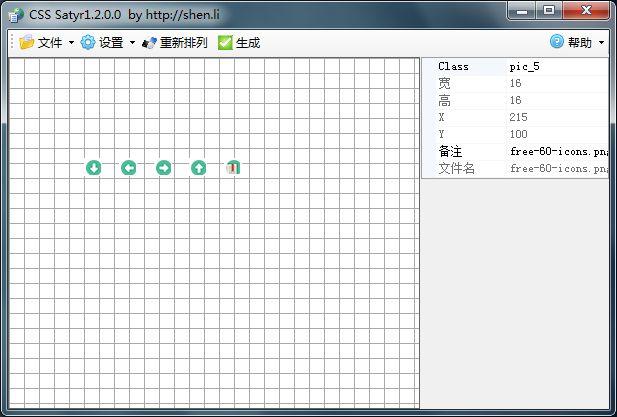Viewport: 617px width, 417px height.
Task: Edit the Class value pic_5
Action: point(556,67)
